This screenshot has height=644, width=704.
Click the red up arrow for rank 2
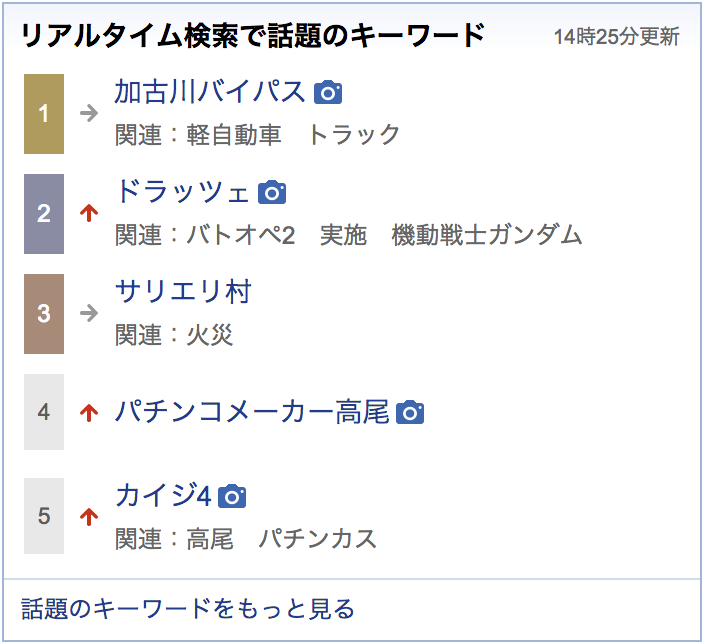click(89, 213)
